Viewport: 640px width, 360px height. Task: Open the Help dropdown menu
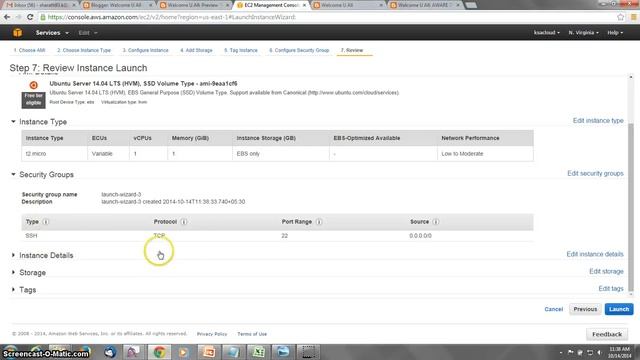(615, 33)
